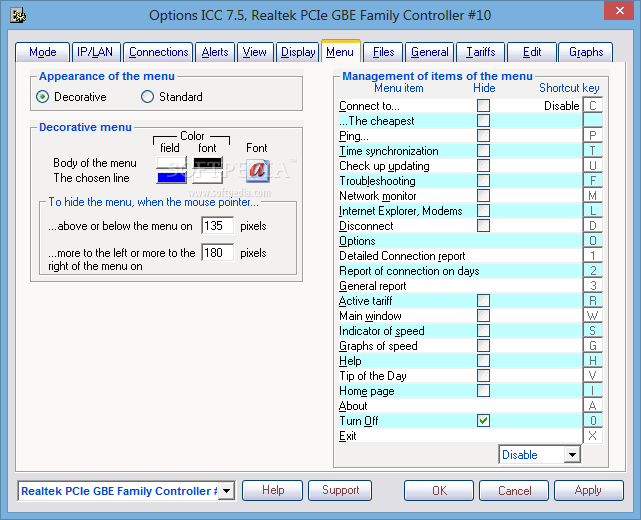Image resolution: width=641 pixels, height=520 pixels.
Task: Select the Standard radio button
Action: click(x=147, y=97)
